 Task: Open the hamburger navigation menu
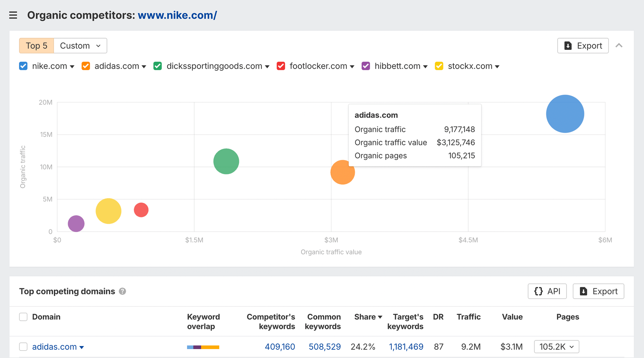click(13, 15)
